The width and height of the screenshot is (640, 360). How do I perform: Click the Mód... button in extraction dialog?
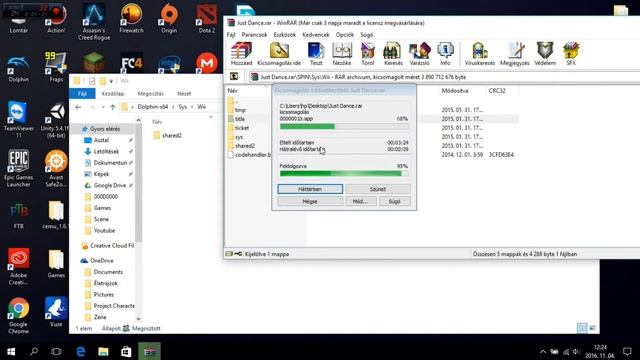361,201
